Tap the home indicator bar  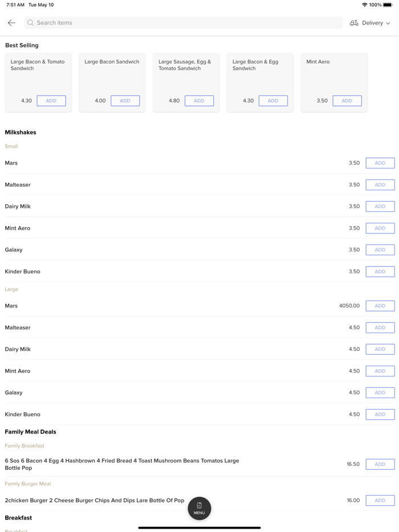(x=199, y=527)
